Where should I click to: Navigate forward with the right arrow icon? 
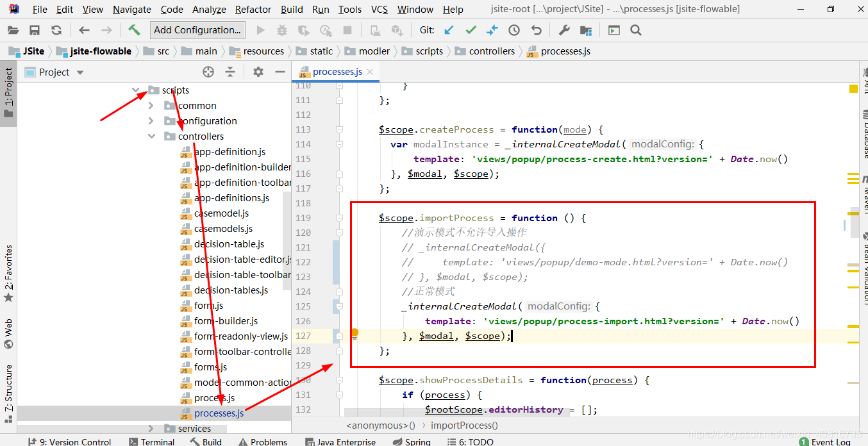click(x=106, y=30)
